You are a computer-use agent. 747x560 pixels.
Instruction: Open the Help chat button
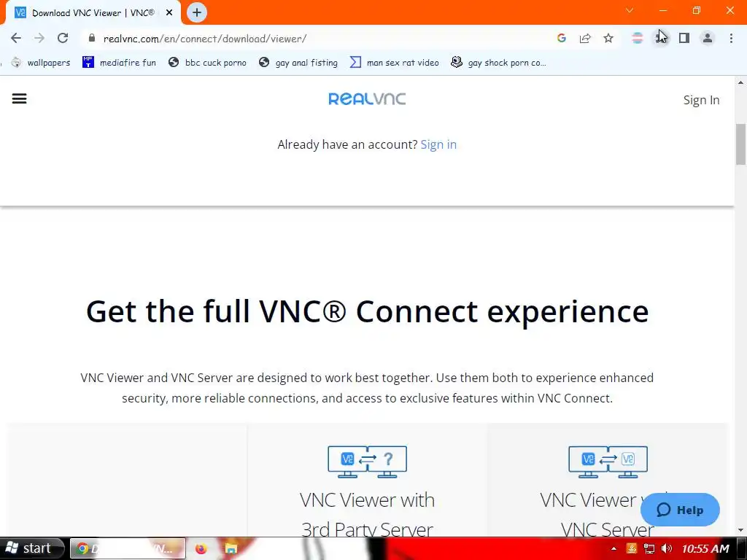(680, 510)
